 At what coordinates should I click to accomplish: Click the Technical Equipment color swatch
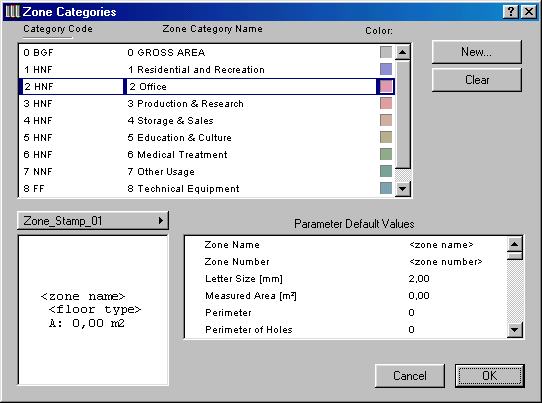tap(386, 188)
